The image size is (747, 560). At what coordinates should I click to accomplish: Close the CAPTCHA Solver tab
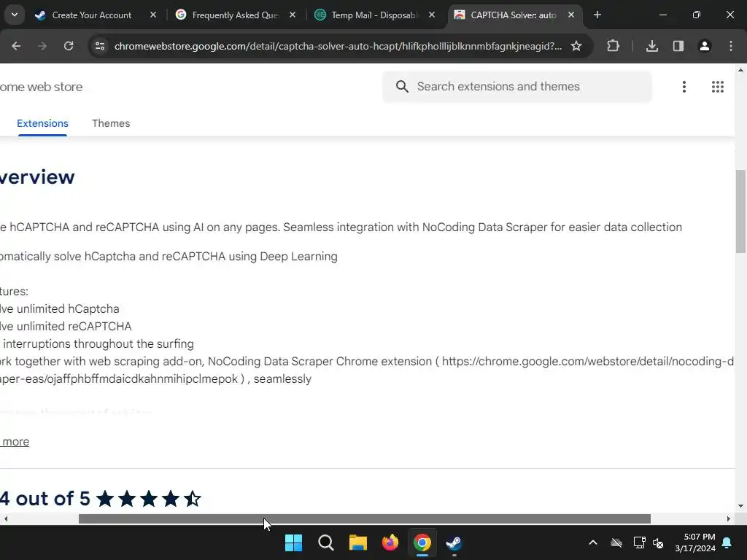tap(571, 15)
